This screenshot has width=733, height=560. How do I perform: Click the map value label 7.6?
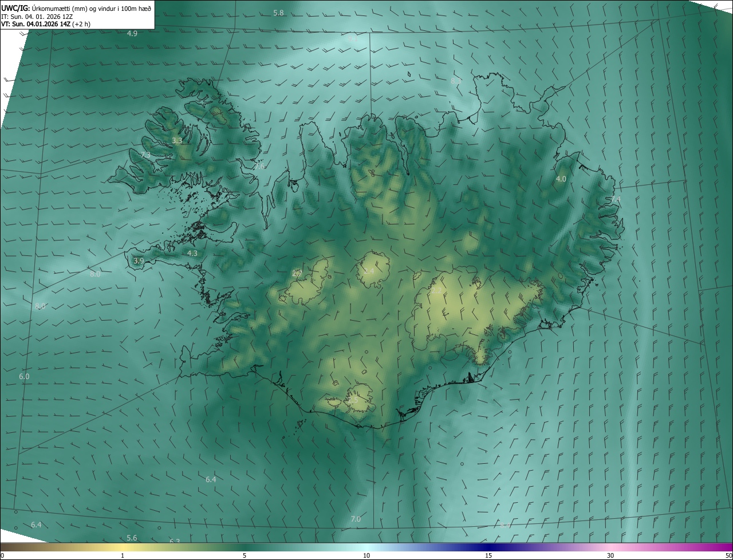[x=260, y=167]
